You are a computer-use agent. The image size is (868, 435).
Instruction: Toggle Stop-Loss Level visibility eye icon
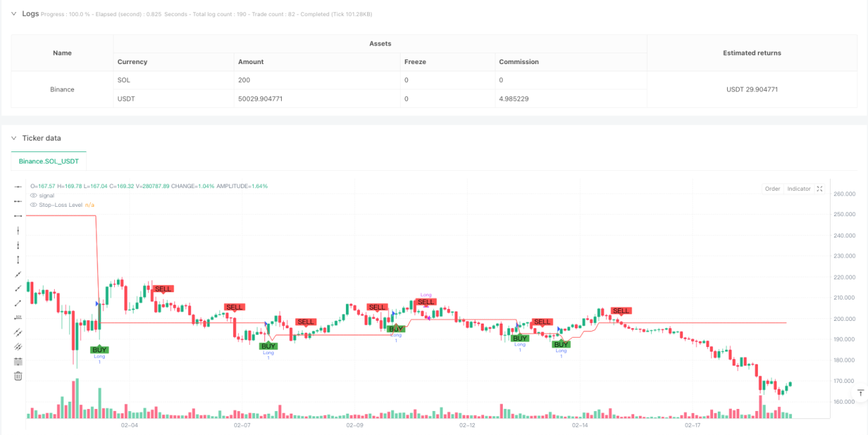[33, 205]
